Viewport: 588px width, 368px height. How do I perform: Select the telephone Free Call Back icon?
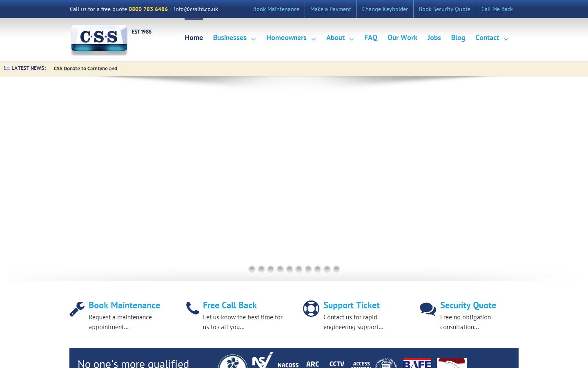tap(192, 309)
